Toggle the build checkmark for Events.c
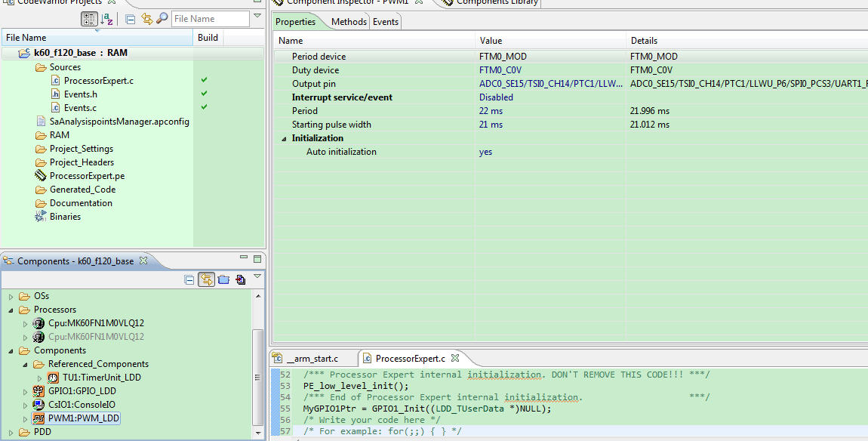 [205, 107]
